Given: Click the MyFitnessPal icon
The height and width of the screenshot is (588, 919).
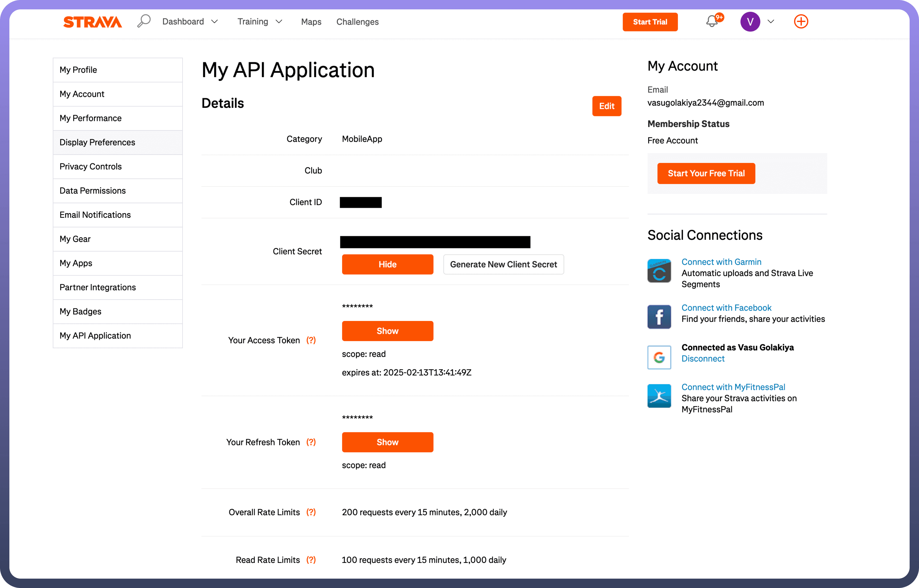Looking at the screenshot, I should pos(659,396).
